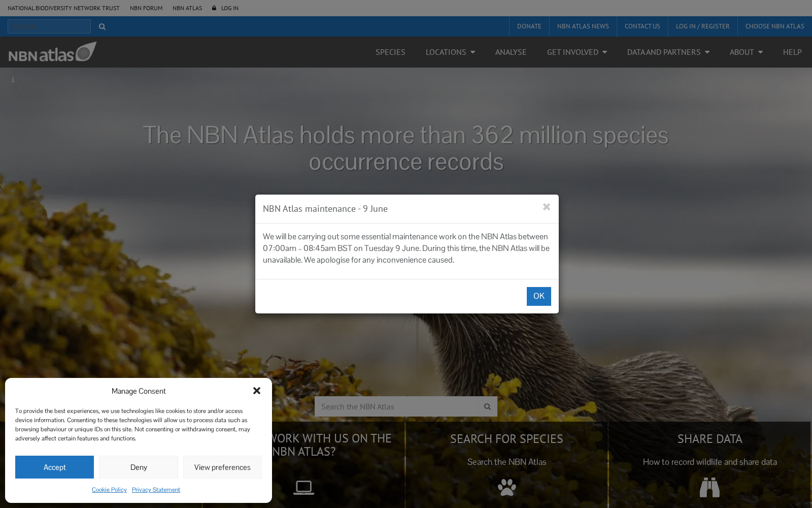
Task: Open the HELP menu item
Action: tap(792, 52)
